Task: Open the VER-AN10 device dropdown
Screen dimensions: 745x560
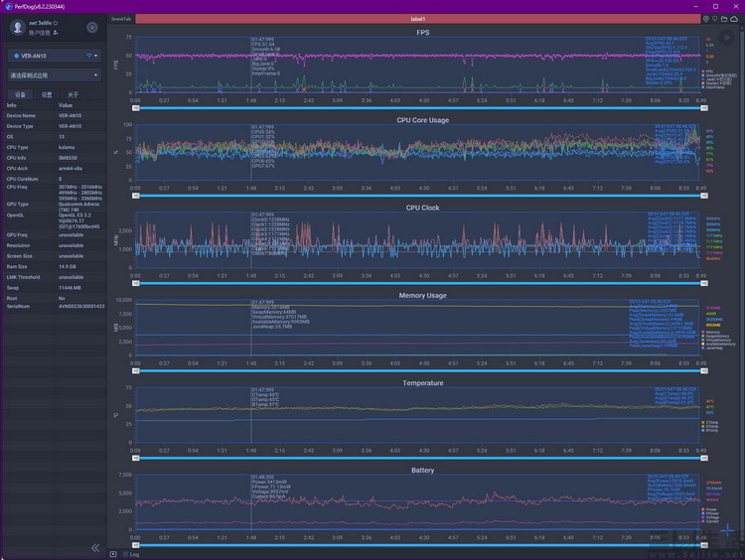Action: (x=55, y=56)
